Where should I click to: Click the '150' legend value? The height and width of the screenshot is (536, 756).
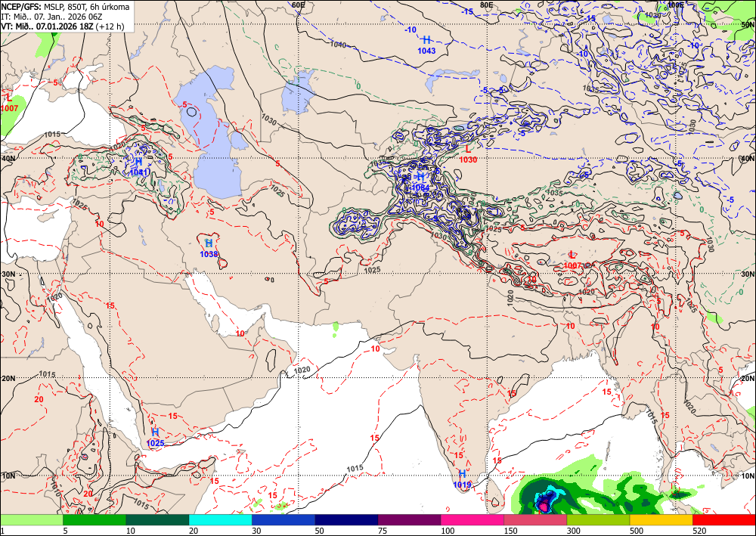pyautogui.click(x=510, y=531)
